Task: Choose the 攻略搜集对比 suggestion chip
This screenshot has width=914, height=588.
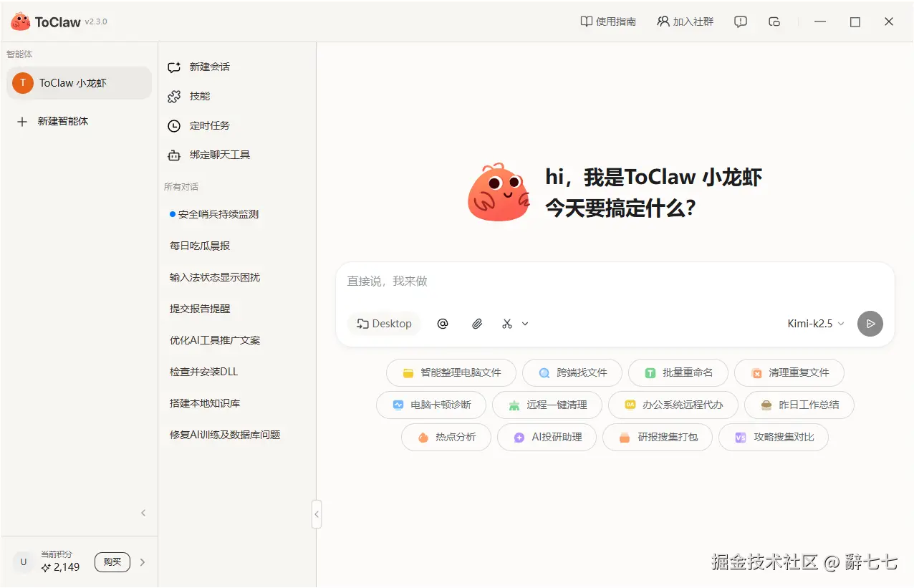Action: click(x=774, y=437)
